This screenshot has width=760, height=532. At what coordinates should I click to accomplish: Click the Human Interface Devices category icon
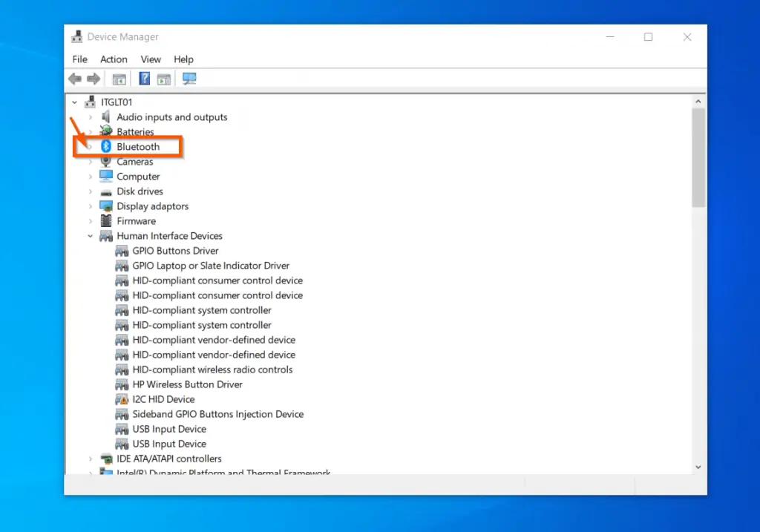click(x=105, y=236)
